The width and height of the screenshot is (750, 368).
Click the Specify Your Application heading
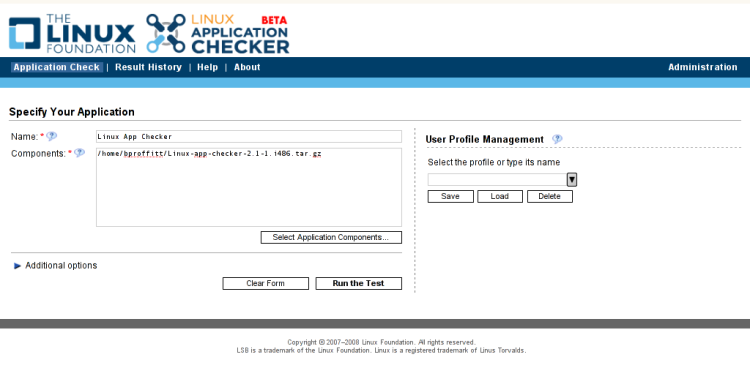72,112
